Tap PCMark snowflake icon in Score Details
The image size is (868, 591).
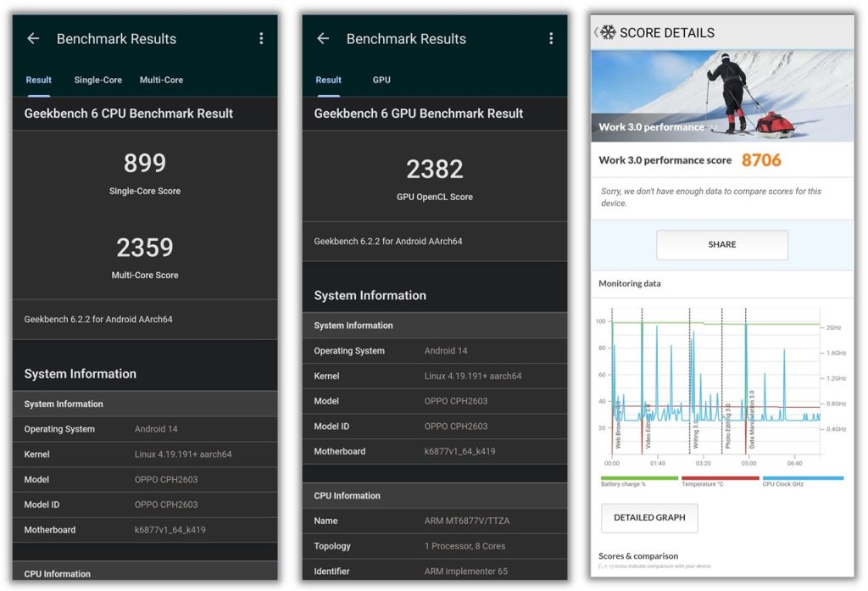608,32
